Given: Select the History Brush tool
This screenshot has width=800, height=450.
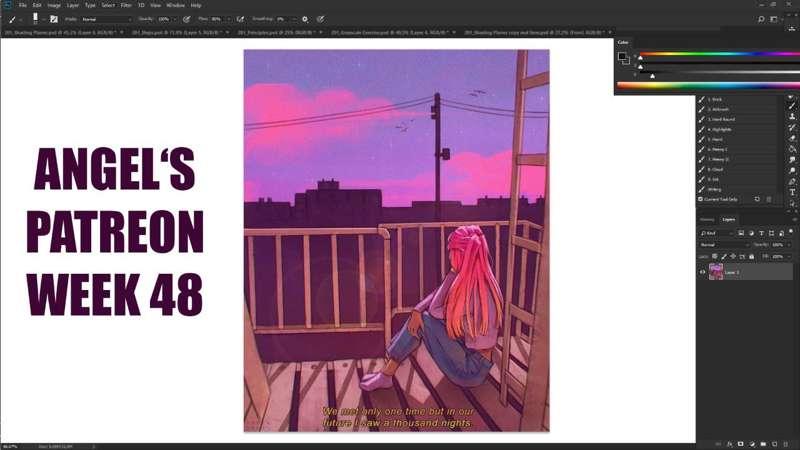Looking at the screenshot, I should [792, 128].
